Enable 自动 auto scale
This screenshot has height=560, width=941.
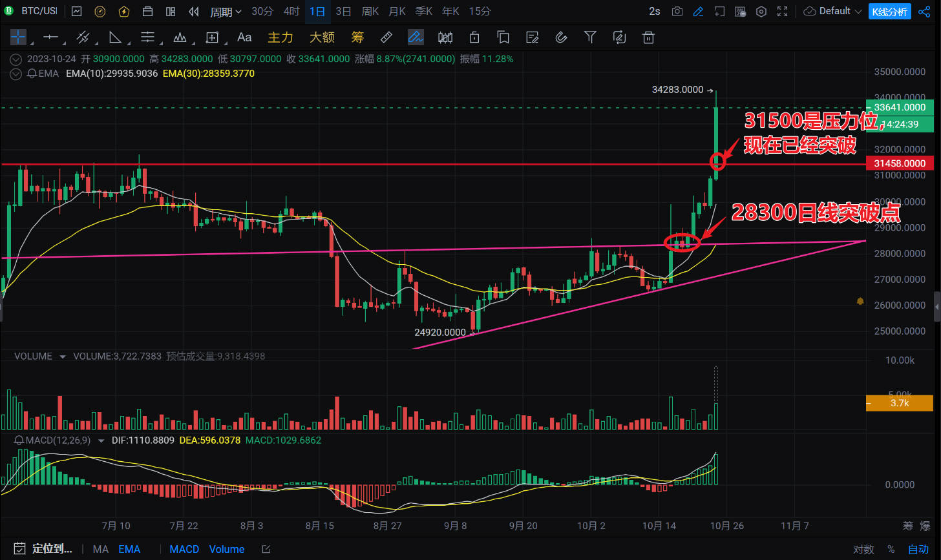click(918, 550)
